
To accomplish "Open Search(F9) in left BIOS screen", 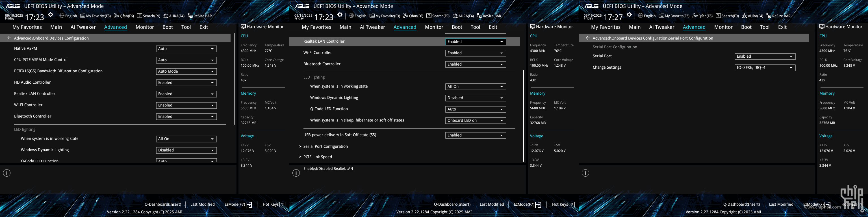I will 149,16.
